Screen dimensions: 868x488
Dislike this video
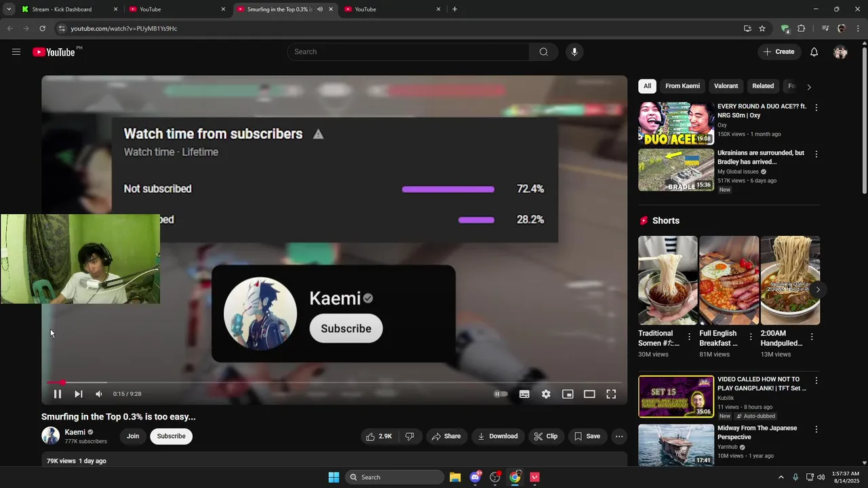pyautogui.click(x=410, y=436)
